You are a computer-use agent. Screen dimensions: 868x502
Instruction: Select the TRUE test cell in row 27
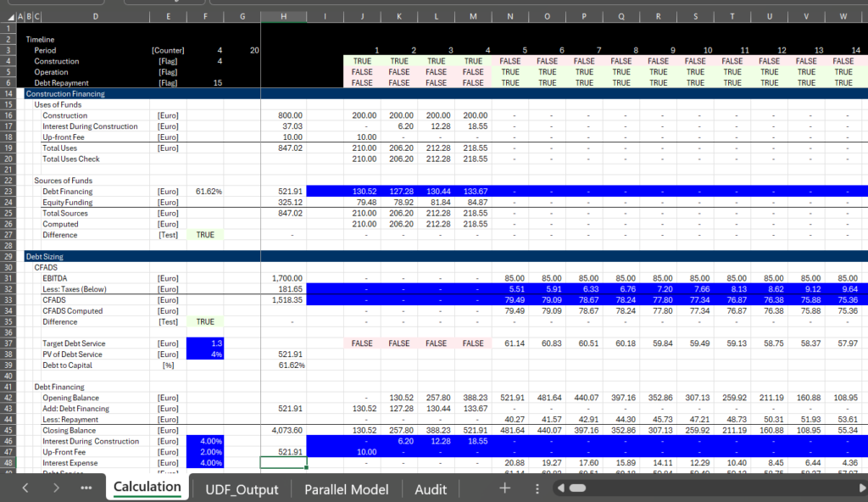[x=205, y=235]
